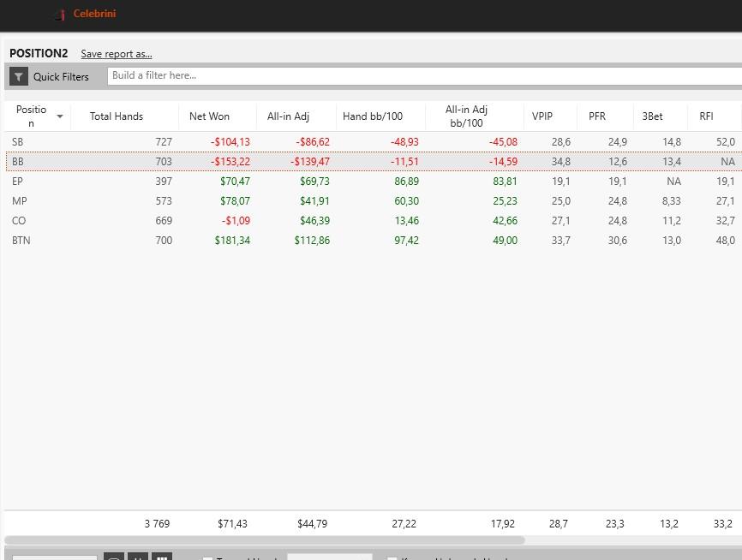Click the All-in Adj bb/100 column header
The image size is (742, 560).
pyautogui.click(x=466, y=116)
